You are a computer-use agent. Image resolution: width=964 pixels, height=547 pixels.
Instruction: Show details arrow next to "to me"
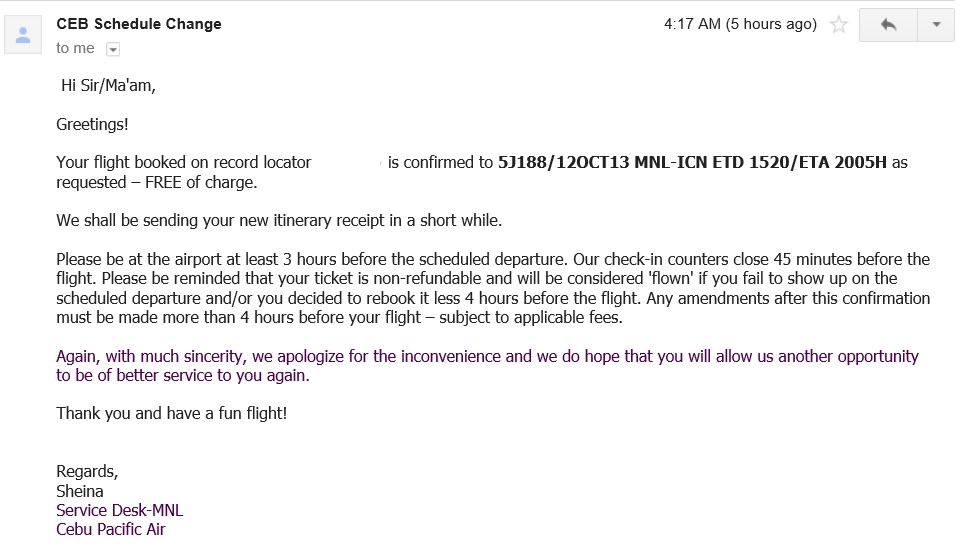pos(113,49)
